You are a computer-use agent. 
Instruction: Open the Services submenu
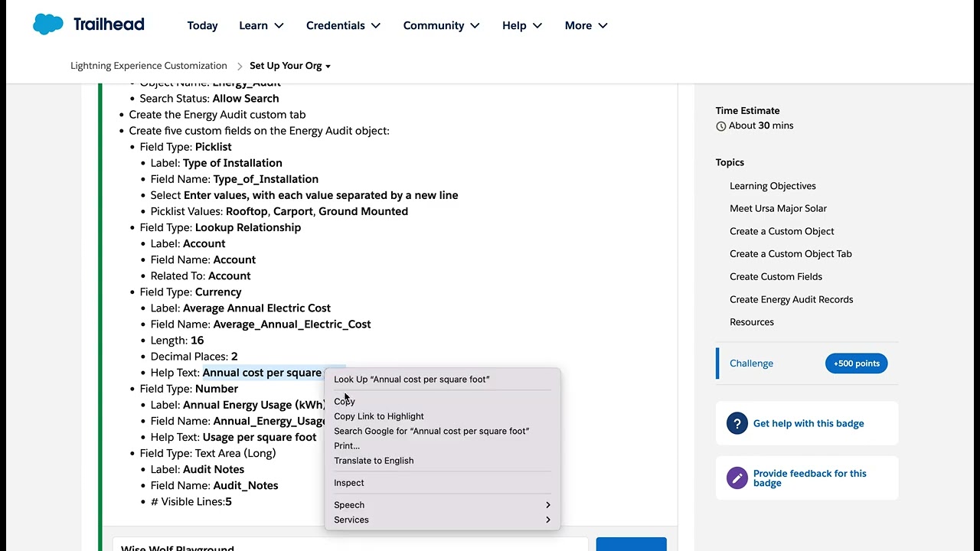click(x=443, y=520)
